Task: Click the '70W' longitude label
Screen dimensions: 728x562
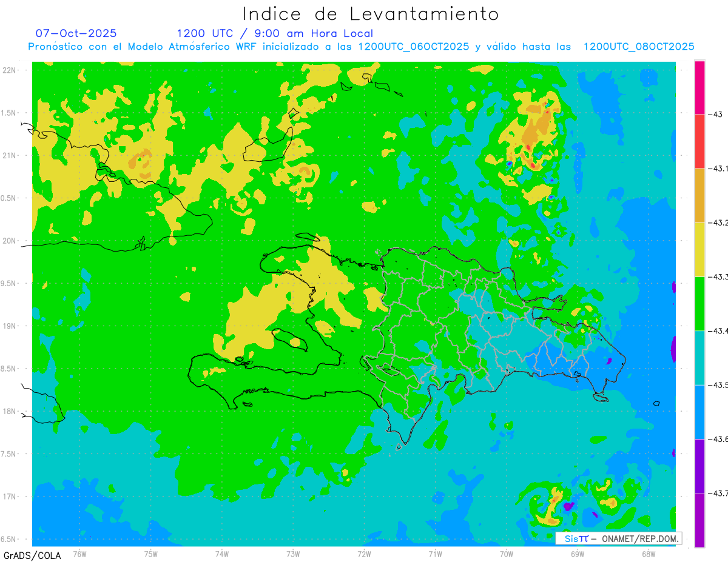Action: coord(507,554)
